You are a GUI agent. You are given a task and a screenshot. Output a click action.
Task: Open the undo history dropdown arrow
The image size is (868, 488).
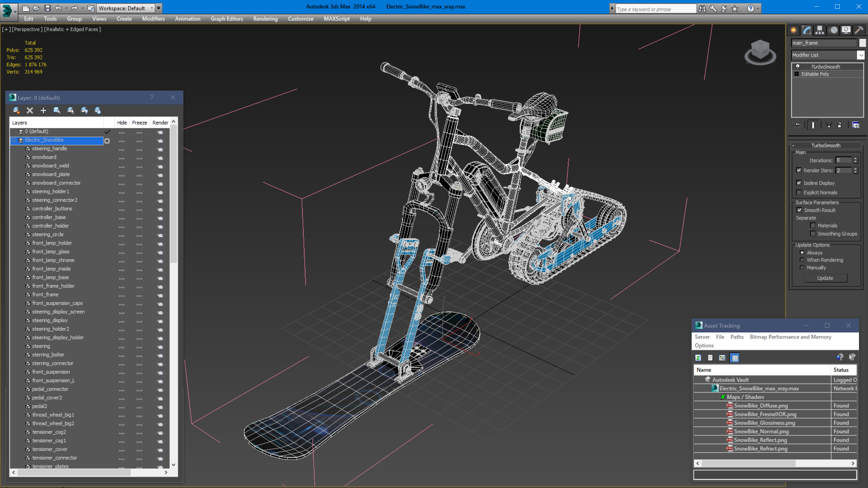[x=66, y=8]
